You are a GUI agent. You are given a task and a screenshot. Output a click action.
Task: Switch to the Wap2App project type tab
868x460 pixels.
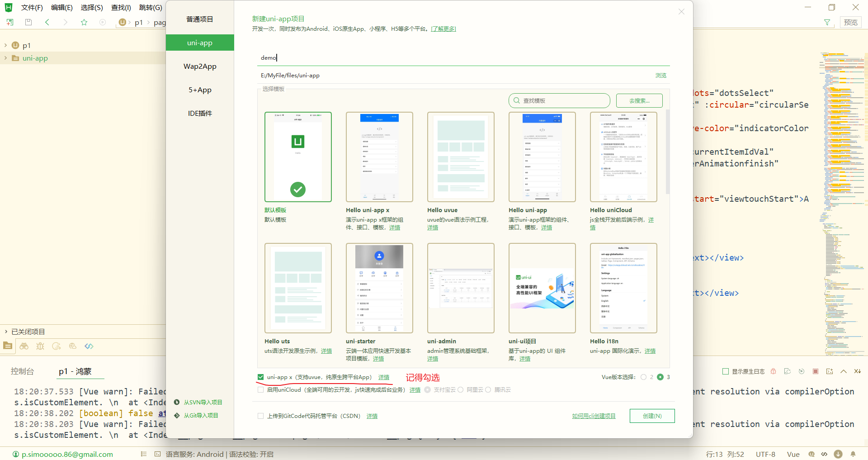pyautogui.click(x=200, y=66)
